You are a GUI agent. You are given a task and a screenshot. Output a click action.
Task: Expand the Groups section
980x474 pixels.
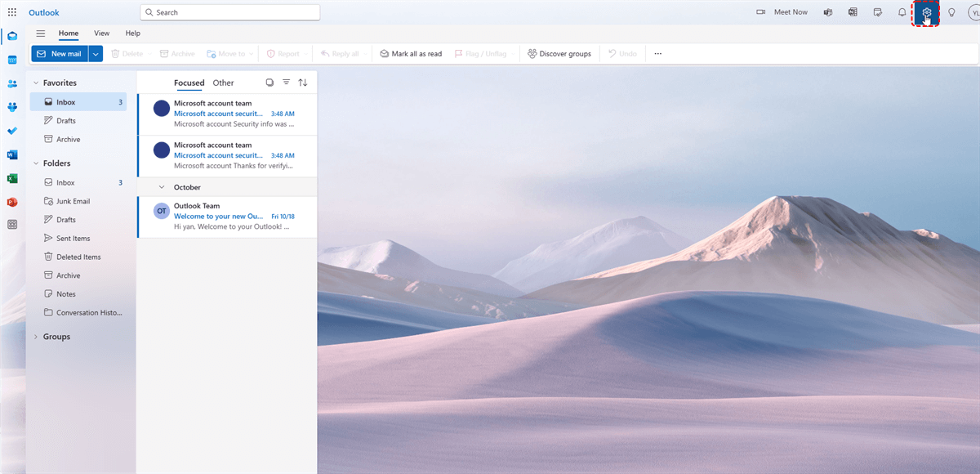(36, 337)
